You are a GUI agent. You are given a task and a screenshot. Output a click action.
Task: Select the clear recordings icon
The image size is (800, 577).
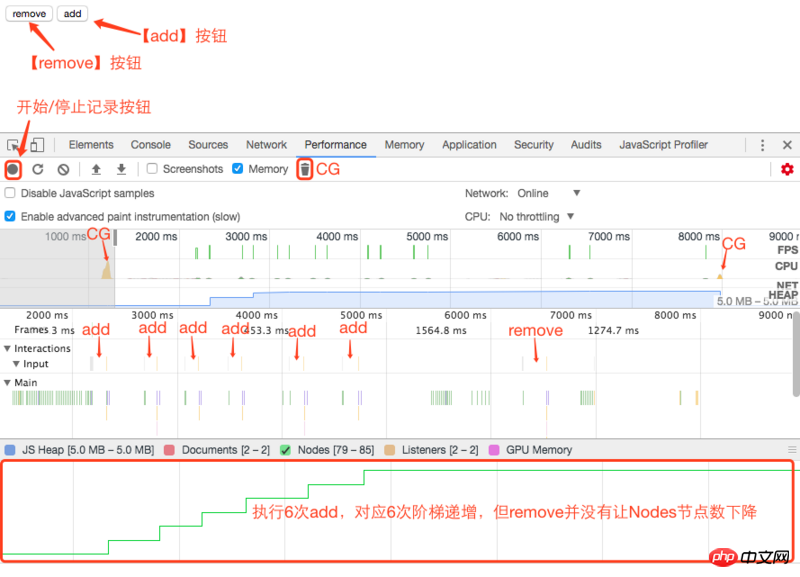coord(63,168)
